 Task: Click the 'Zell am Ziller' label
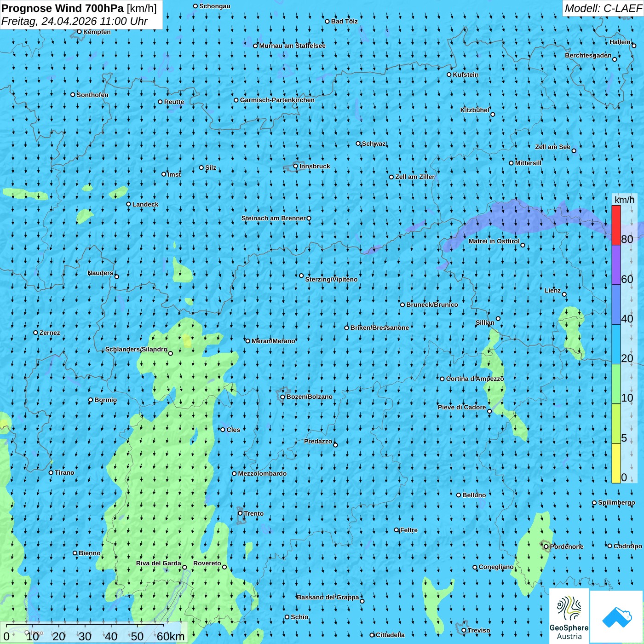click(415, 177)
